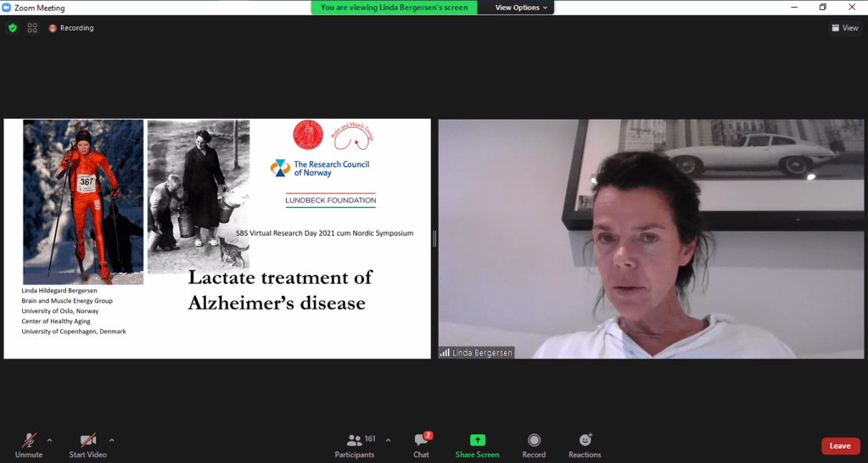Unmute the microphone
Viewport: 868px width, 463px height.
point(29,445)
